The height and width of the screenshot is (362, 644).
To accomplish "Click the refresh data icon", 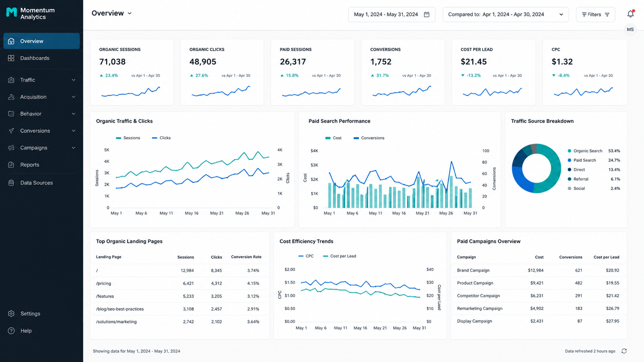I will pos(624,351).
